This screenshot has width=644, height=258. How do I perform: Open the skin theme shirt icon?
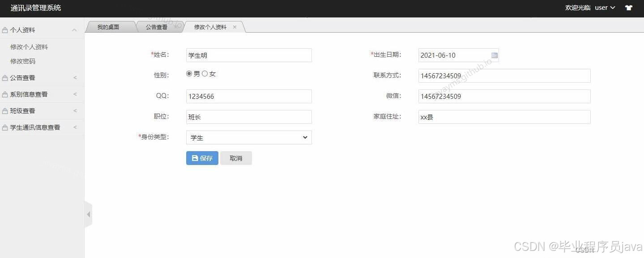629,8
